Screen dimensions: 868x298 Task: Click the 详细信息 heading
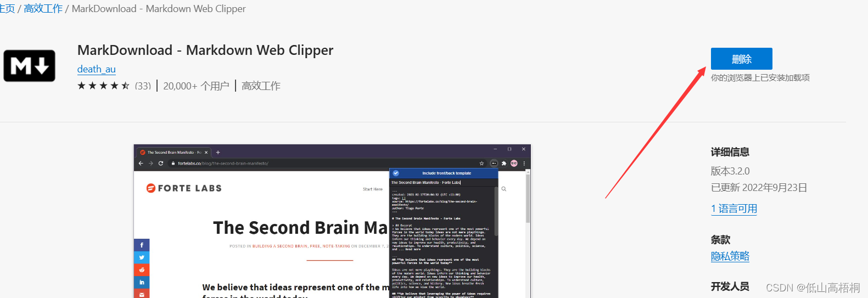[730, 152]
